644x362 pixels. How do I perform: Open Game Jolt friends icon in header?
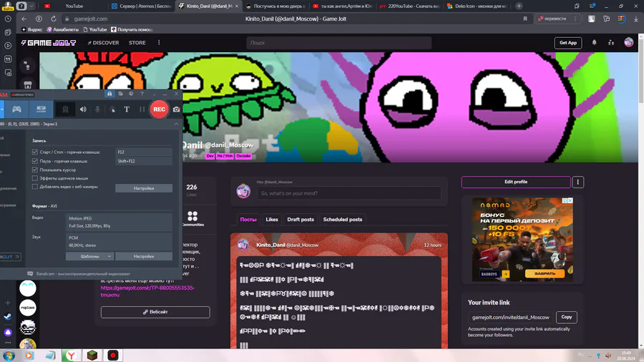pos(611,42)
